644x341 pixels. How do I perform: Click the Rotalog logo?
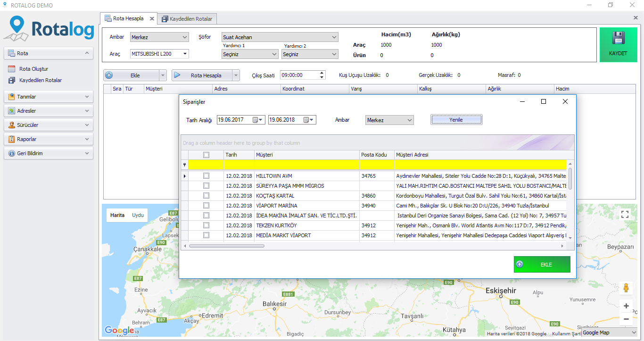pyautogui.click(x=50, y=28)
